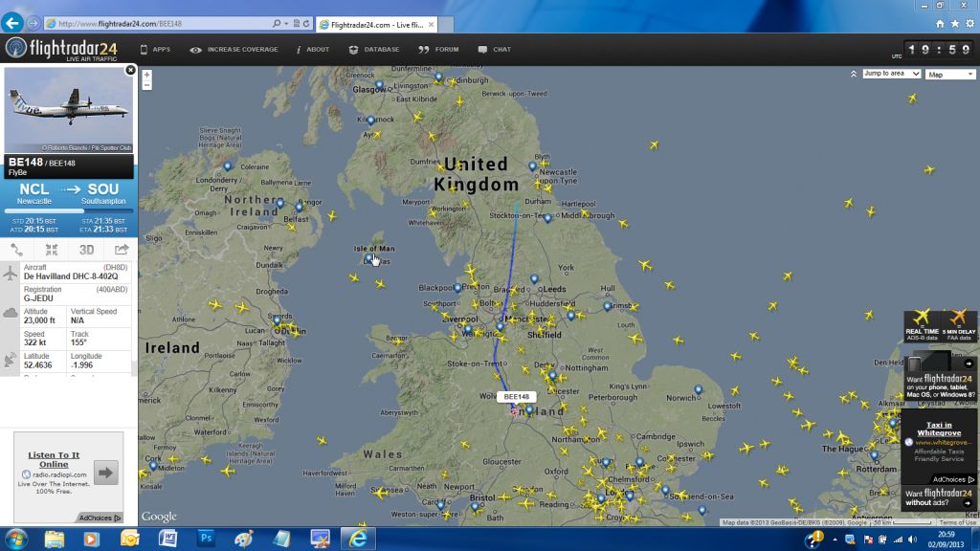Click the SOU Southampton destination airport
Screen dimensions: 980x551
[103, 193]
